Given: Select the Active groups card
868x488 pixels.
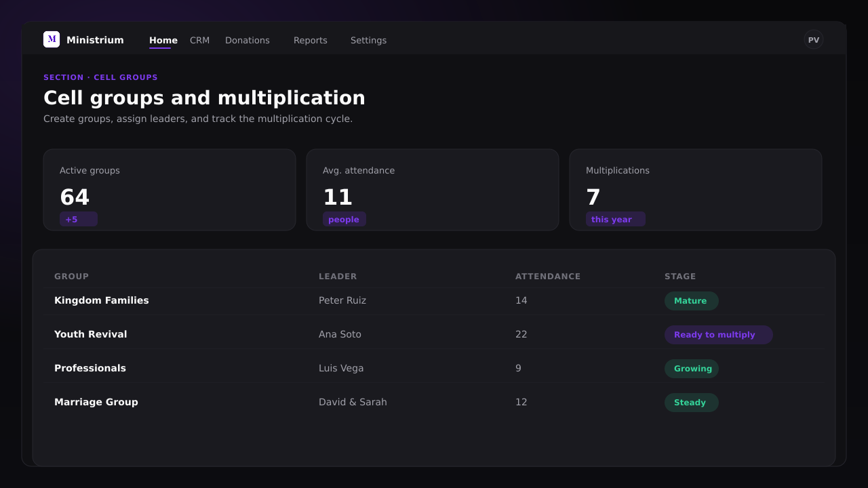Looking at the screenshot, I should click(170, 190).
